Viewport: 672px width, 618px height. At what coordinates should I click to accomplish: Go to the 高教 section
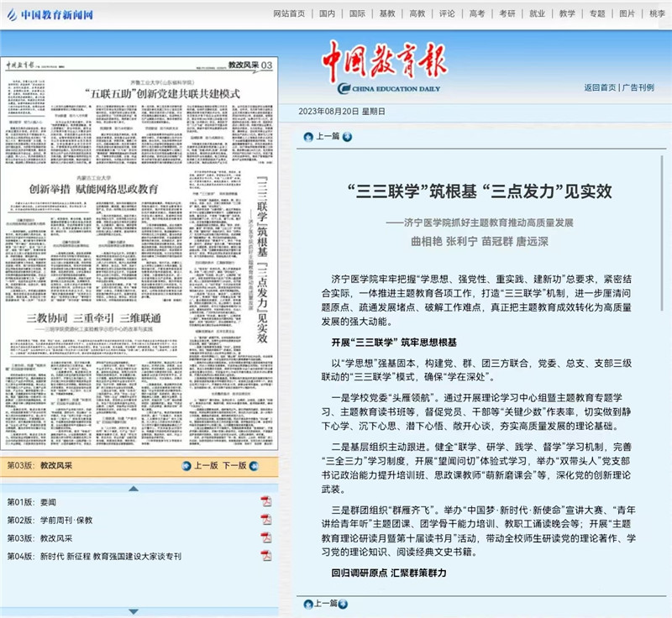click(417, 13)
